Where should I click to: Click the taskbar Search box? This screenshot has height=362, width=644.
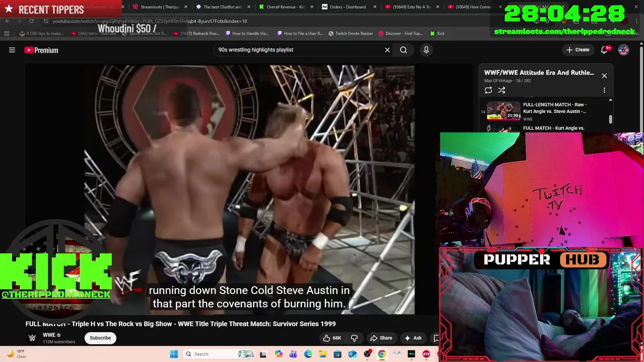[219, 354]
